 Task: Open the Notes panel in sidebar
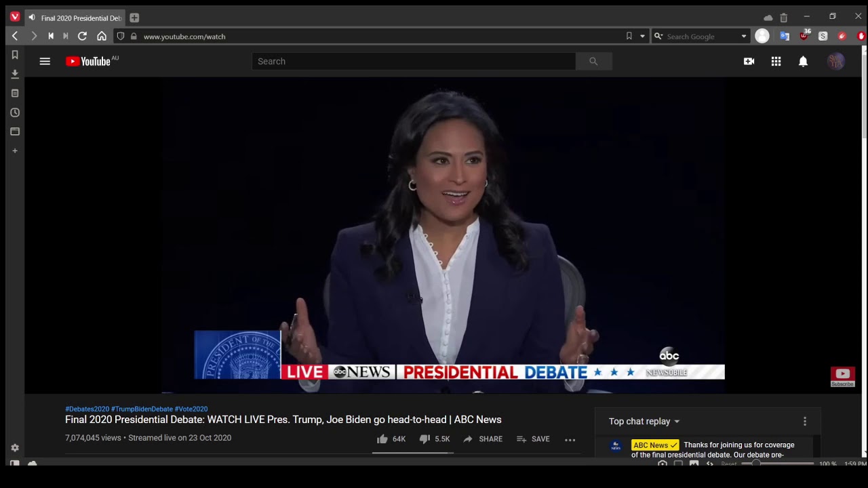point(15,93)
